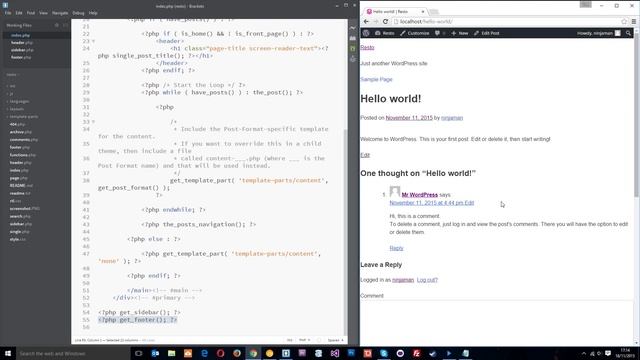Open Extension Manager icon in Brackets sidebar

point(353,38)
